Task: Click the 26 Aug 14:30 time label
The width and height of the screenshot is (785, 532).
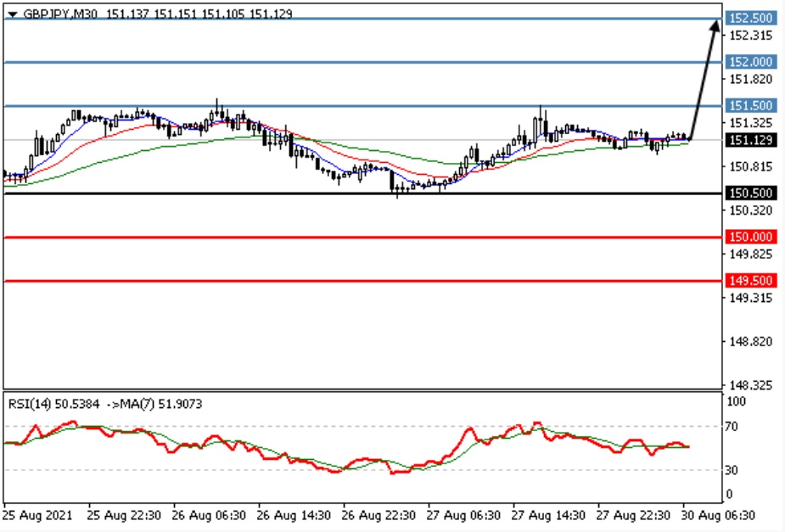Action: 294,515
